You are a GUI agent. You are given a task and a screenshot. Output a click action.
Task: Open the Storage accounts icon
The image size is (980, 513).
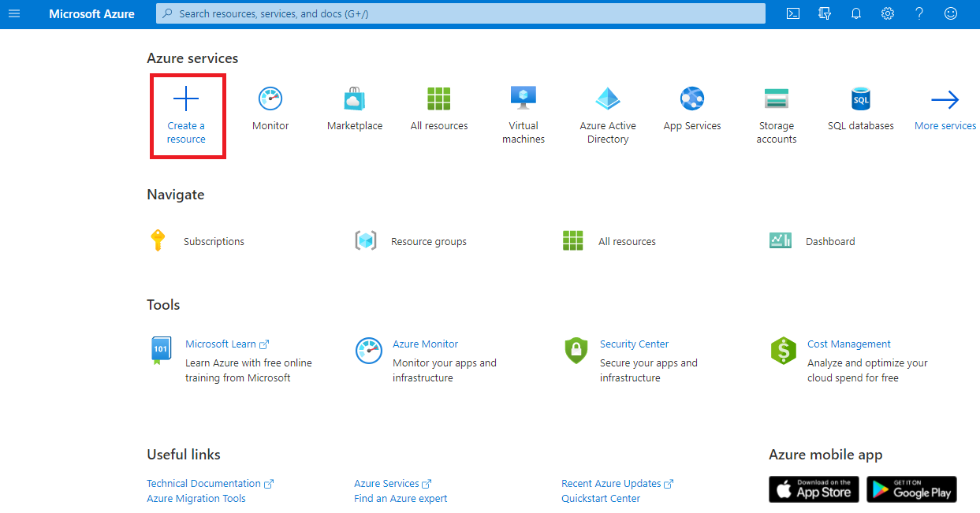(777, 99)
